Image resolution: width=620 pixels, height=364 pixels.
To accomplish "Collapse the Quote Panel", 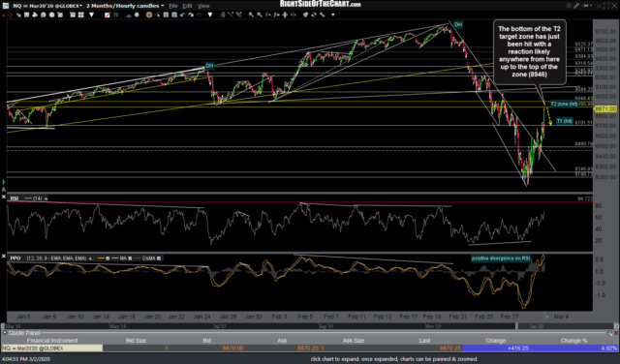I will coord(5,333).
